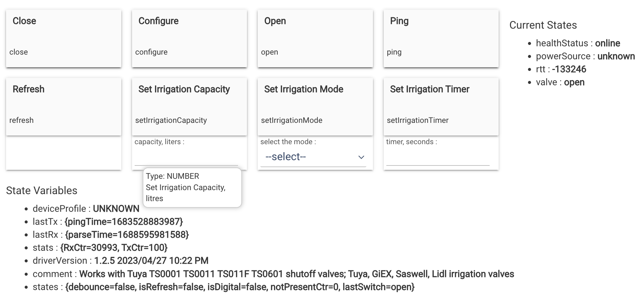Image resolution: width=644 pixels, height=307 pixels.
Task: Click the Type NUMBER tooltip box
Action: point(192,187)
